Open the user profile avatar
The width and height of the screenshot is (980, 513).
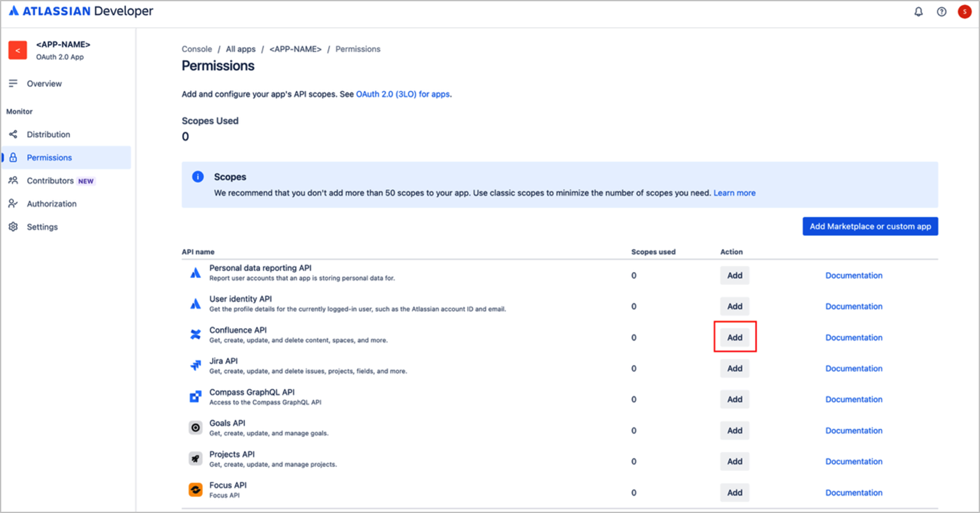964,11
